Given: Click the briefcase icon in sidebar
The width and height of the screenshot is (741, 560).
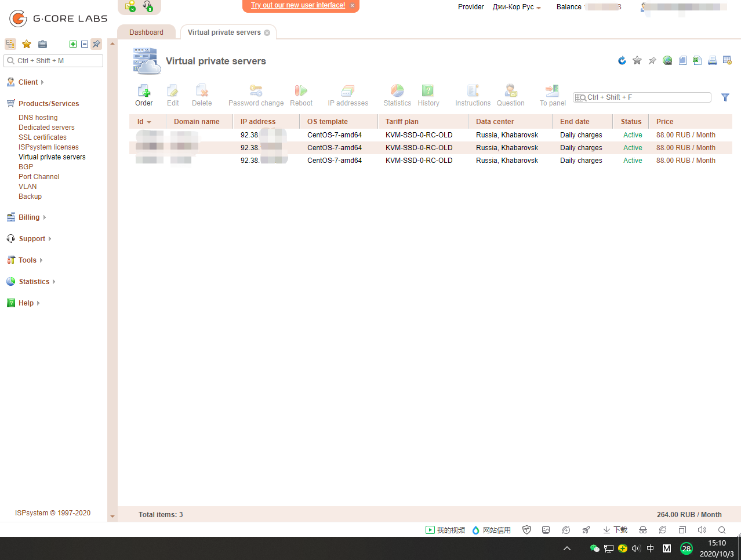Looking at the screenshot, I should (x=42, y=44).
